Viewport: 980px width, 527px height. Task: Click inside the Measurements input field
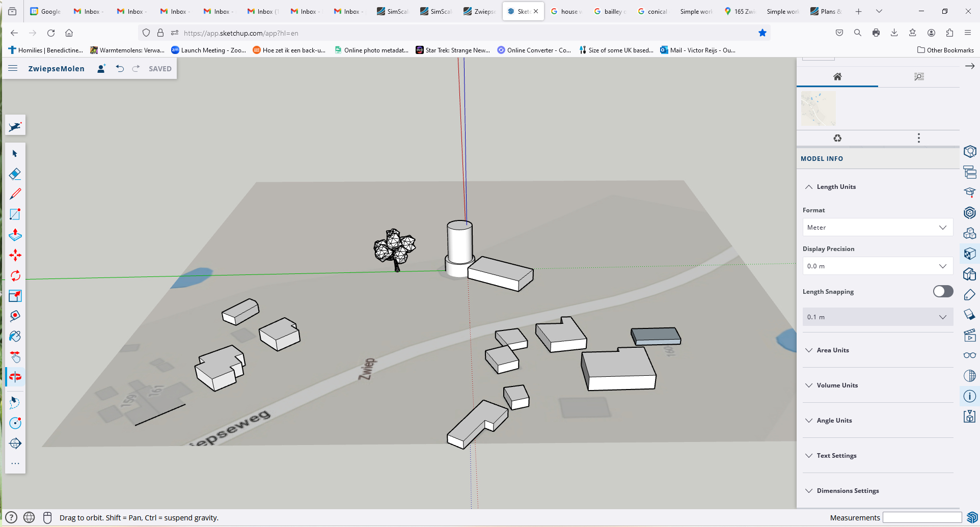(921, 517)
